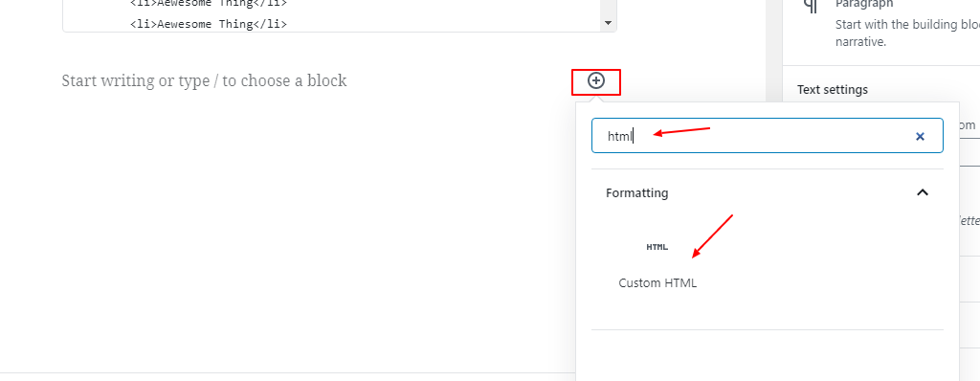Click the circled plus add-block icon
Image resolution: width=980 pixels, height=381 pixels.
596,80
